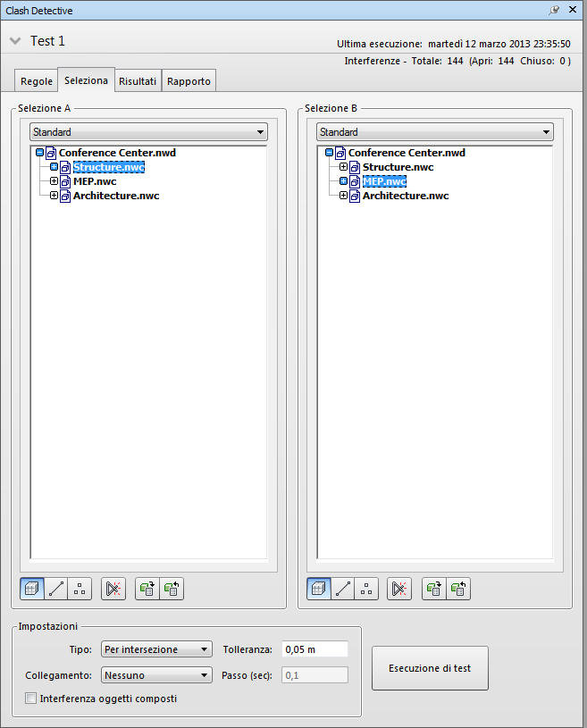Screen dimensions: 587x728
Task: Select MEP.nwc in Selezione B tree
Action: click(384, 181)
